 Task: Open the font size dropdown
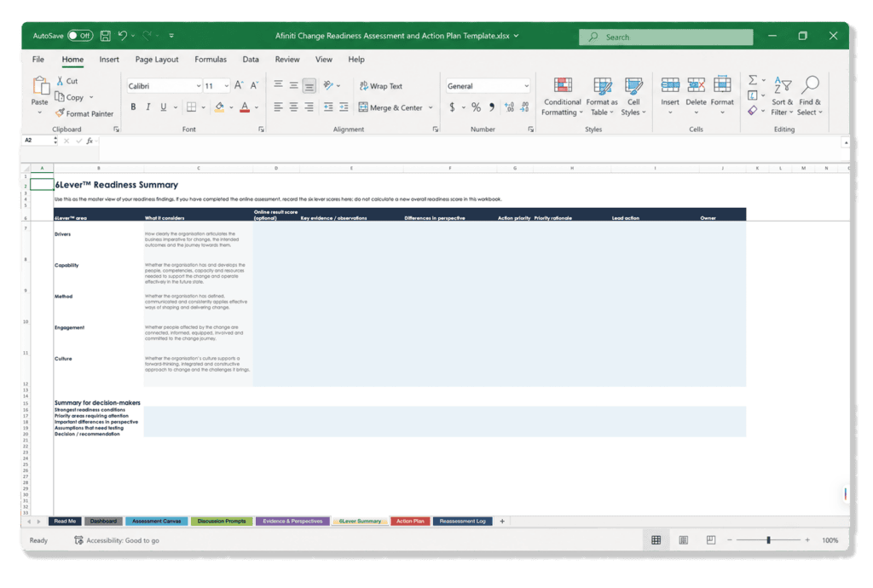click(226, 86)
